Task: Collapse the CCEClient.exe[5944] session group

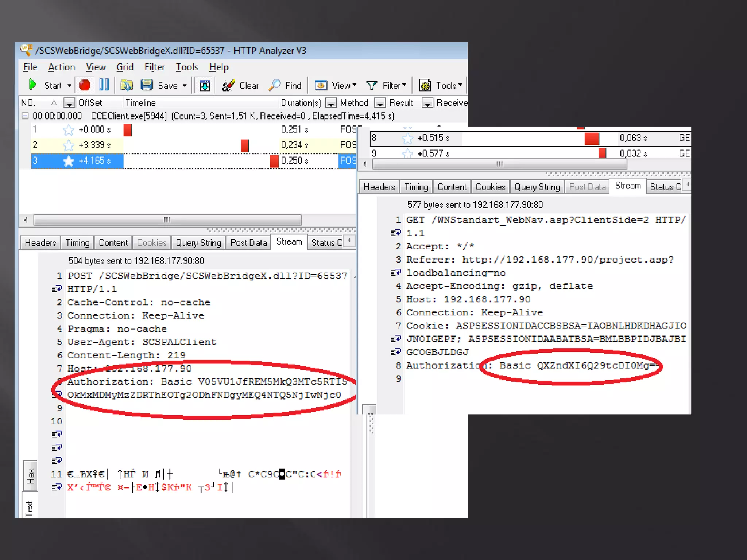Action: pyautogui.click(x=25, y=116)
